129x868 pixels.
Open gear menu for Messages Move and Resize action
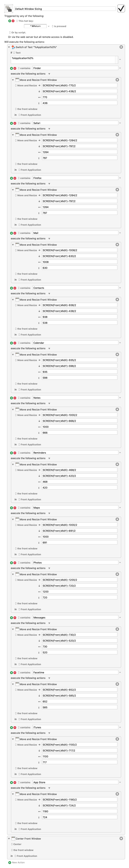(x=117, y=629)
